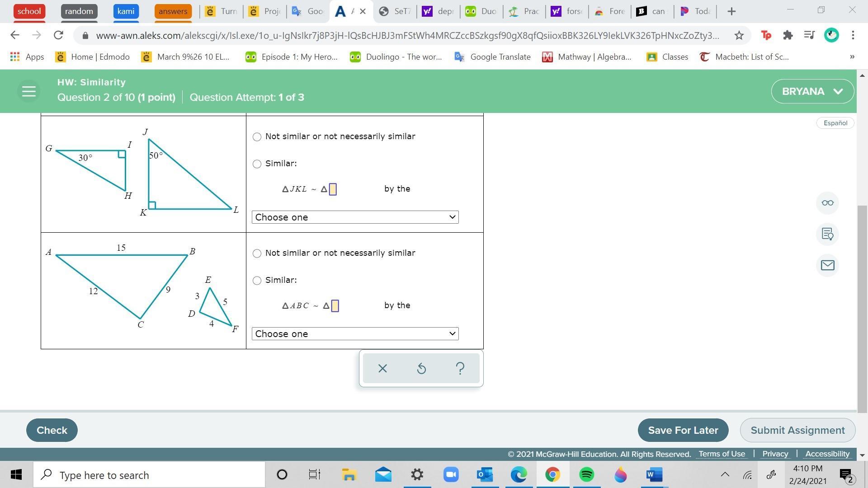This screenshot has height=488, width=868.
Task: Click the question mark help icon
Action: [x=460, y=369]
